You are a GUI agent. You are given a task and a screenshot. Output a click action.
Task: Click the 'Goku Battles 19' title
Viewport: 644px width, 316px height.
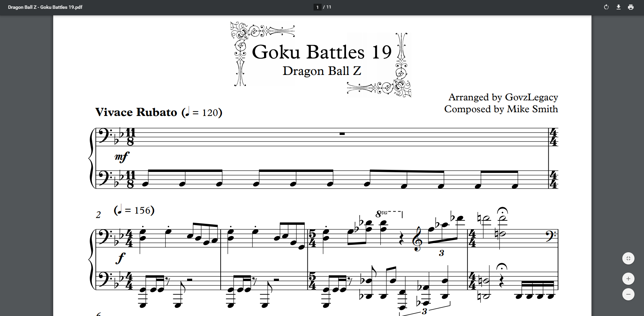322,52
